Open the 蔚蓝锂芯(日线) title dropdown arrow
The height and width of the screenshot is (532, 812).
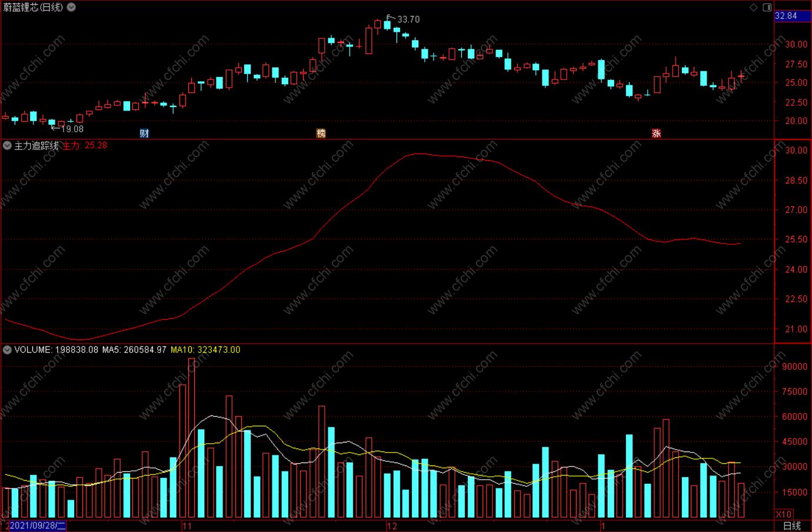pyautogui.click(x=71, y=7)
